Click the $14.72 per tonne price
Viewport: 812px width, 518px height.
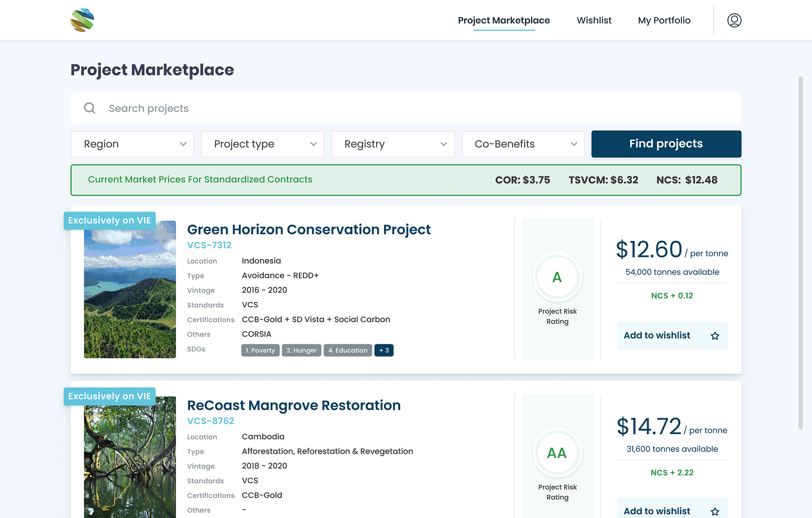[672, 427]
